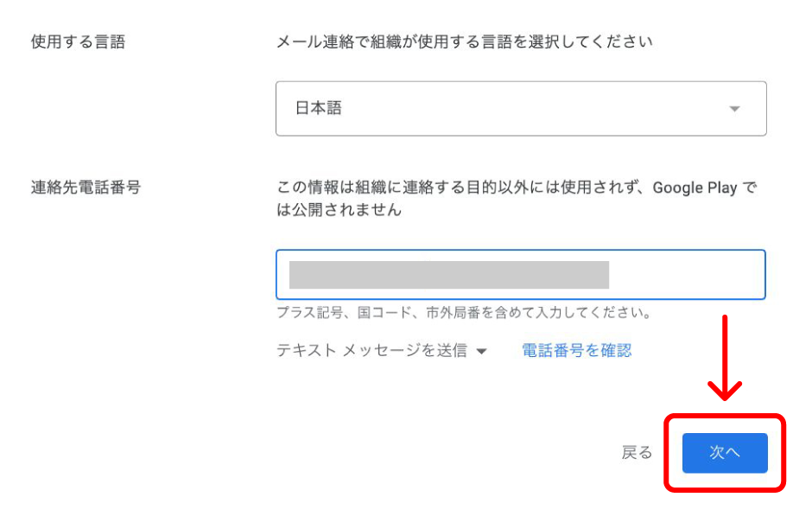This screenshot has width=812, height=510.
Task: Click the 電話番号を確認 link
Action: click(x=576, y=351)
